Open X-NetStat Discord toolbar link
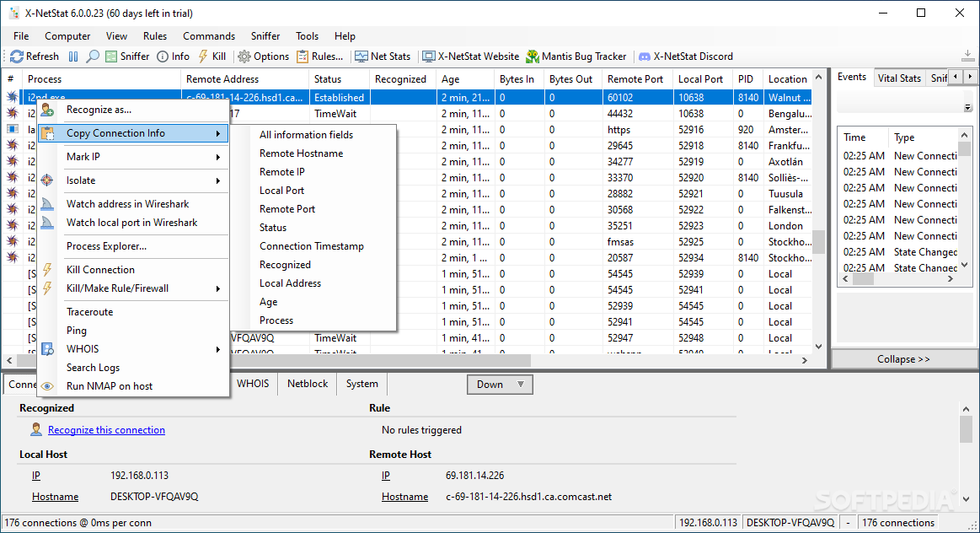This screenshot has width=980, height=533. coord(685,57)
